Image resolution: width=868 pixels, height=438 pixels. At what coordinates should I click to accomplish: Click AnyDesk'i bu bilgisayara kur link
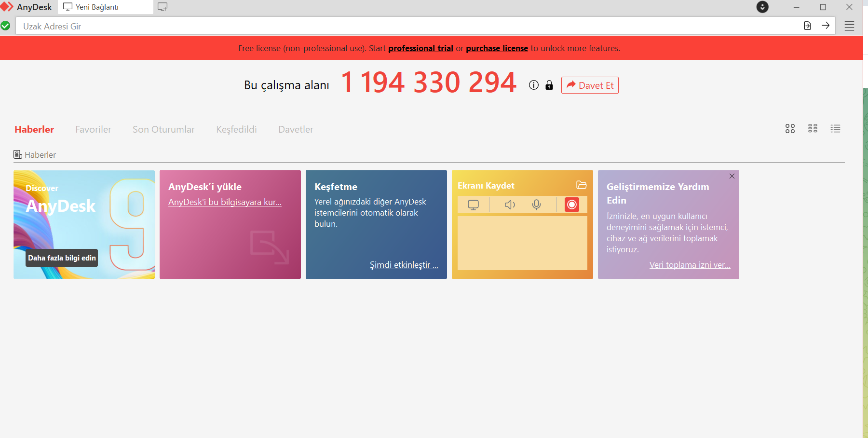(225, 202)
